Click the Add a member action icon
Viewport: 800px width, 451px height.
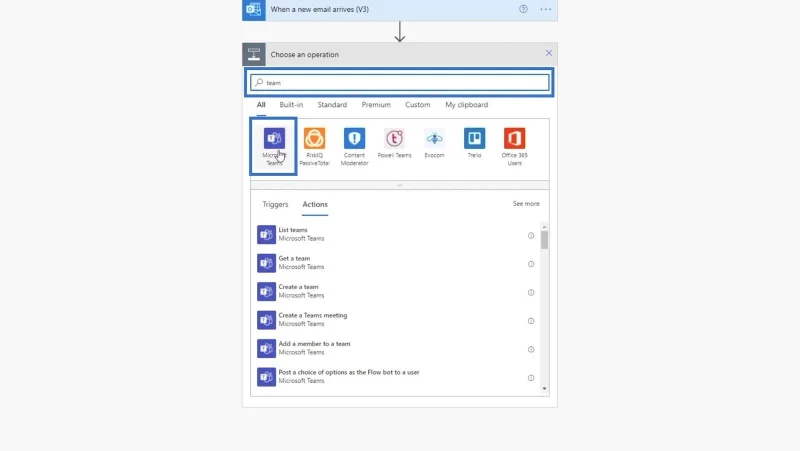[266, 349]
